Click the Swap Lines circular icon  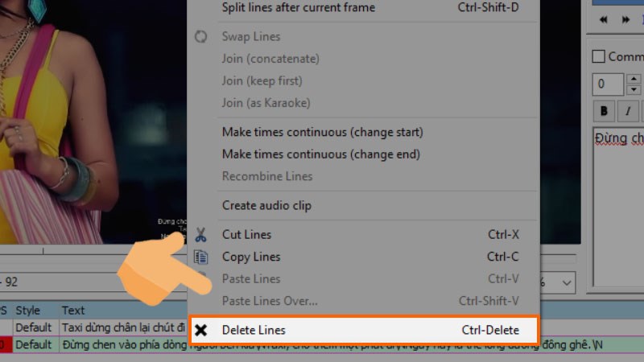(x=200, y=36)
